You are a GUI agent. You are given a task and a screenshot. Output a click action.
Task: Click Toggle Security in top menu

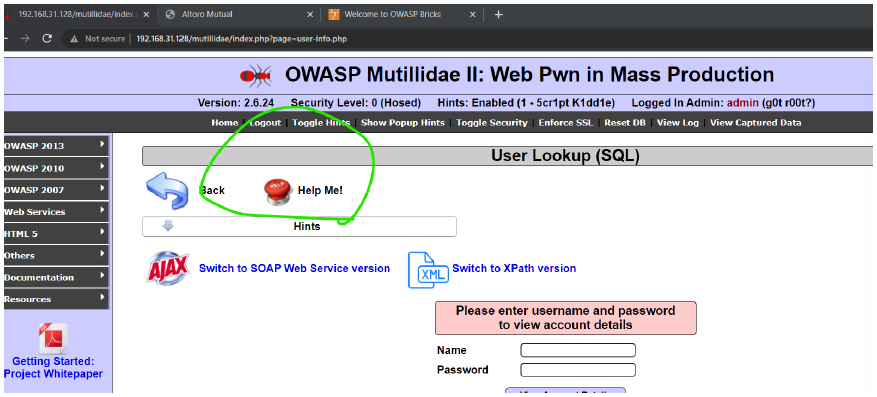tap(492, 123)
